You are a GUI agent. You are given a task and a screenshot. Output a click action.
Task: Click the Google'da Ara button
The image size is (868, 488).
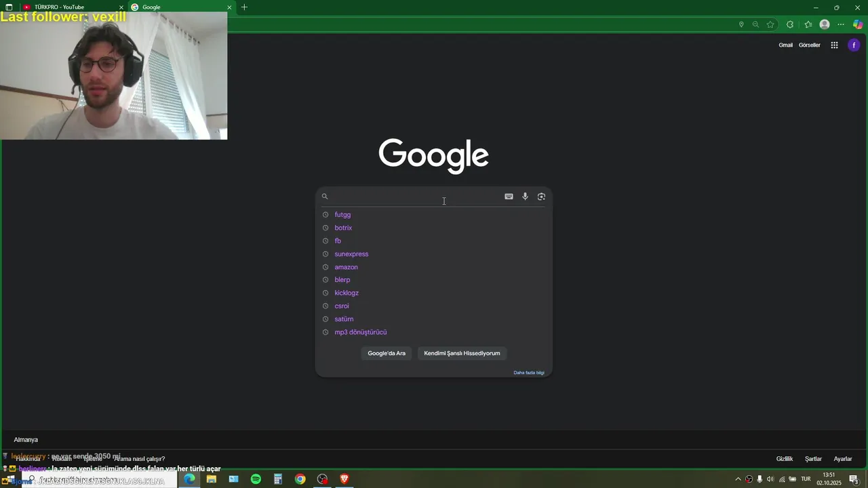click(x=387, y=353)
